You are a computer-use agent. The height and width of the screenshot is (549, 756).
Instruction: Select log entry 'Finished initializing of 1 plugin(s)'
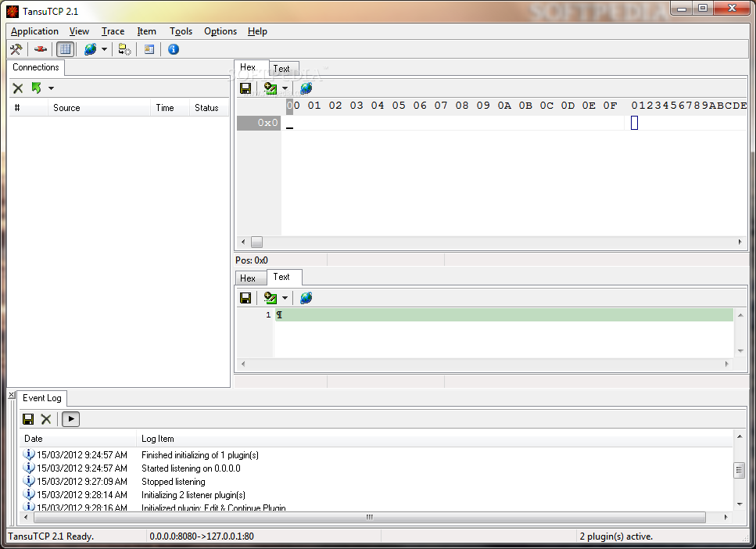tap(199, 455)
